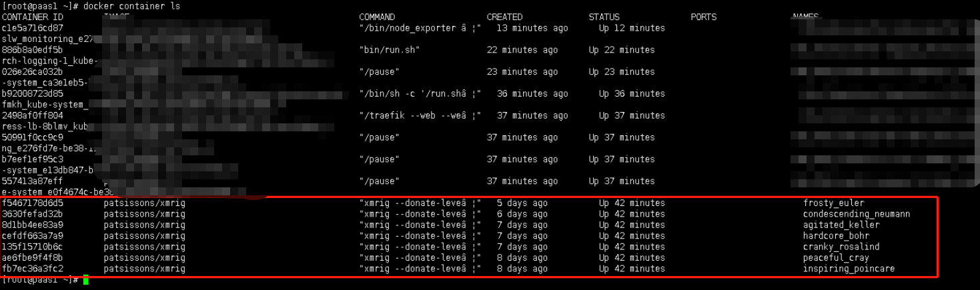Click 'Up 37 minutes' in the 2498af0ff804 row

(x=632, y=116)
